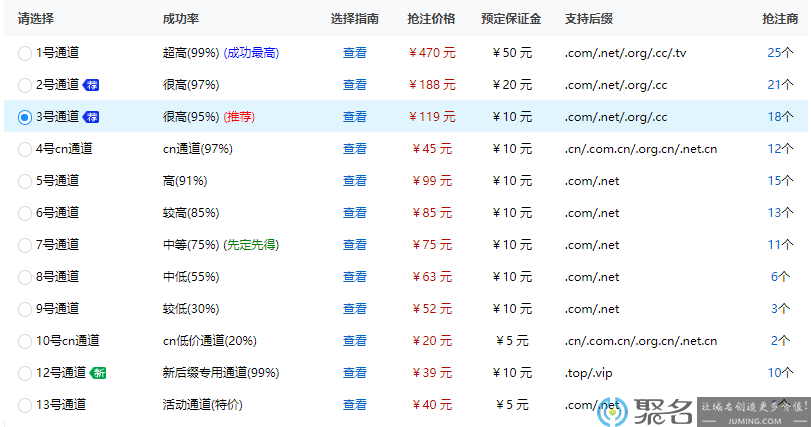Click the 荐 badge beside 3号通道
Screen dimensions: 811x427
click(91, 117)
